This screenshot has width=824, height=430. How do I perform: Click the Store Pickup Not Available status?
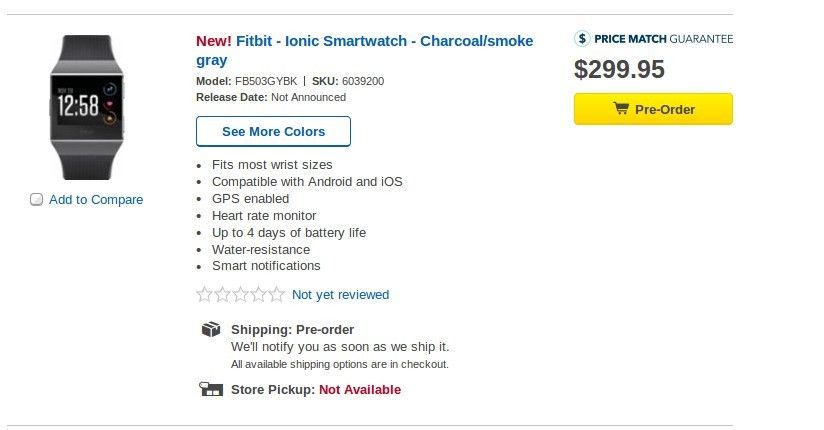coord(359,389)
